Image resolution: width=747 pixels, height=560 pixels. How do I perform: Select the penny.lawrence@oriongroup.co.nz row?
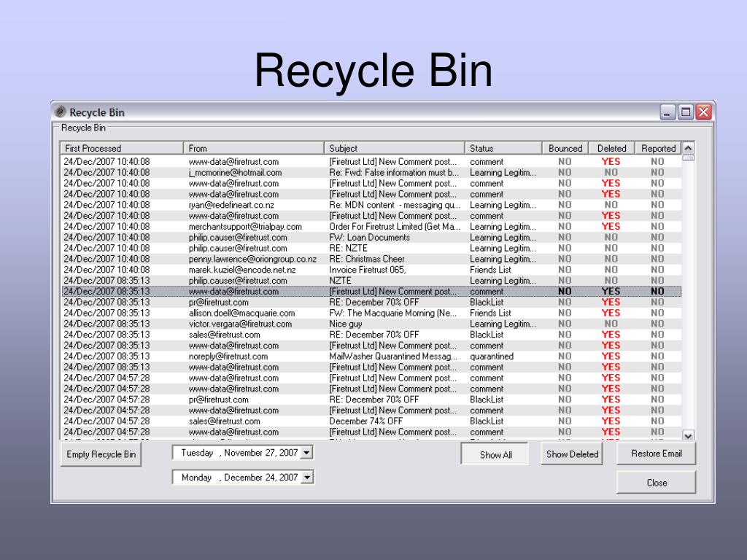pos(371,259)
